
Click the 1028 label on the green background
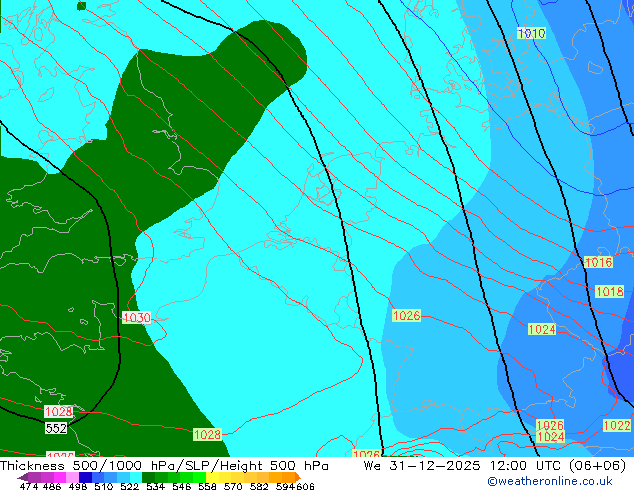[207, 435]
